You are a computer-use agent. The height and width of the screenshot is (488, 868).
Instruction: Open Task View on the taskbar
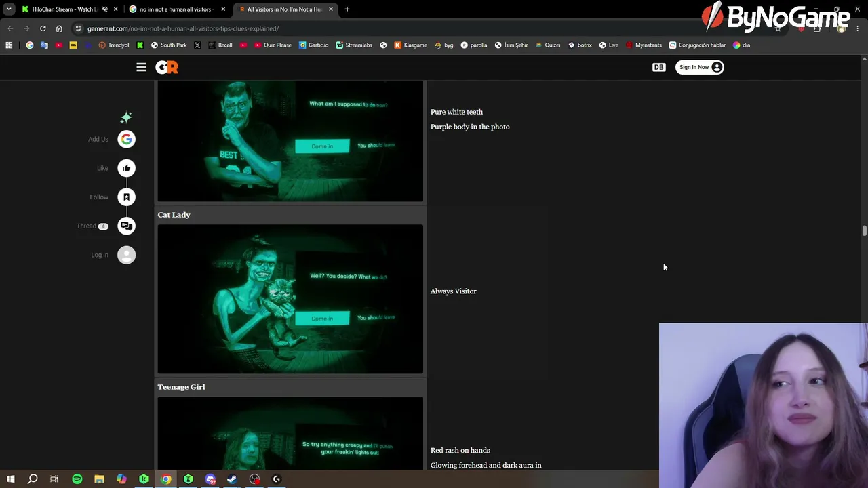(54, 479)
